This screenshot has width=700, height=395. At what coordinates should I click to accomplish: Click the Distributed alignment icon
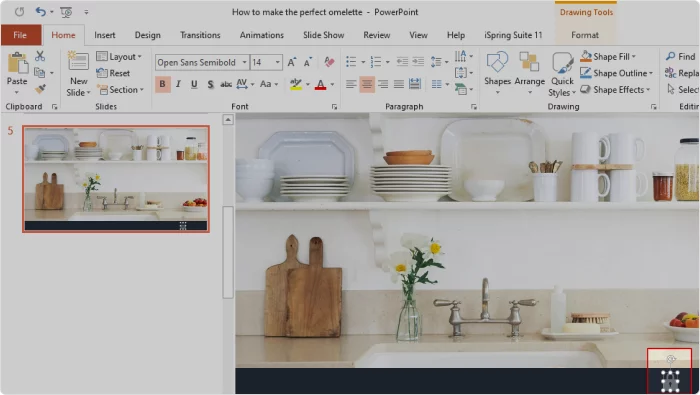click(415, 84)
